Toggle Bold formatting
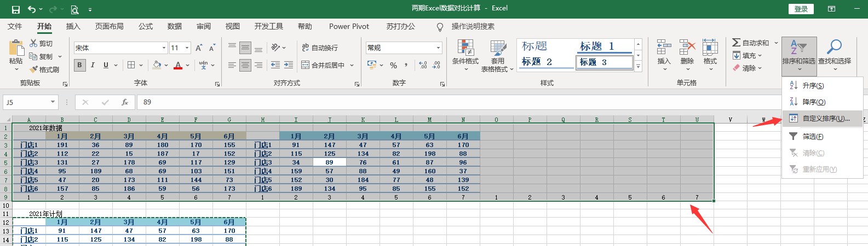Image resolution: width=868 pixels, height=246 pixels. pos(79,65)
